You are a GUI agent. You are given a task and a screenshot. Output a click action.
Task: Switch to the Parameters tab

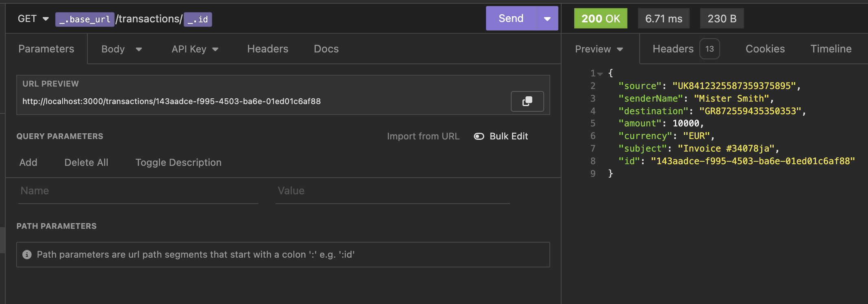(x=46, y=49)
